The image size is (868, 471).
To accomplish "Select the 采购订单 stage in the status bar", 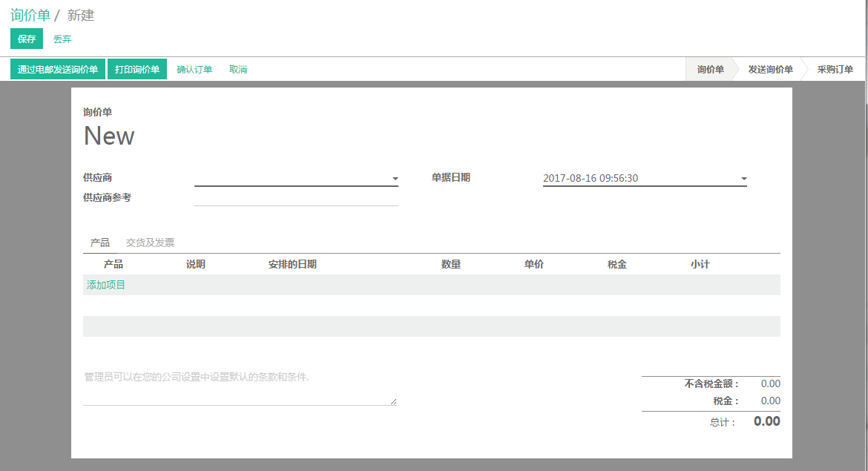I will (x=835, y=70).
